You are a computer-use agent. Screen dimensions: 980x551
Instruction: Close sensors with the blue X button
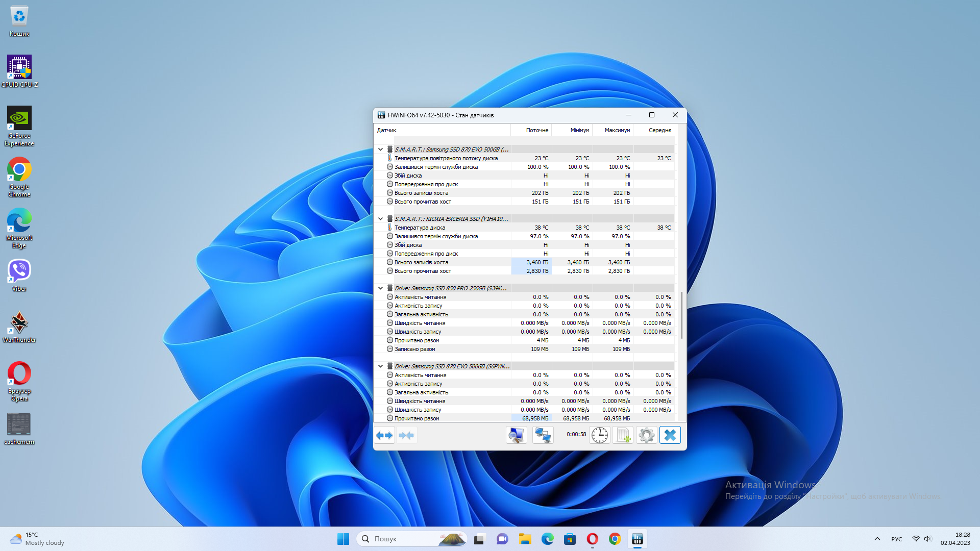pyautogui.click(x=670, y=435)
